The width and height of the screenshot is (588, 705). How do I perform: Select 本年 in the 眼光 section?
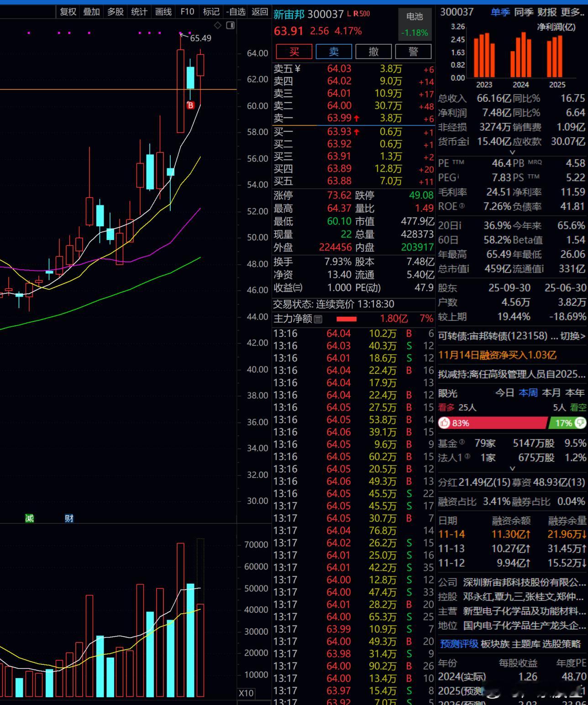[x=575, y=393]
